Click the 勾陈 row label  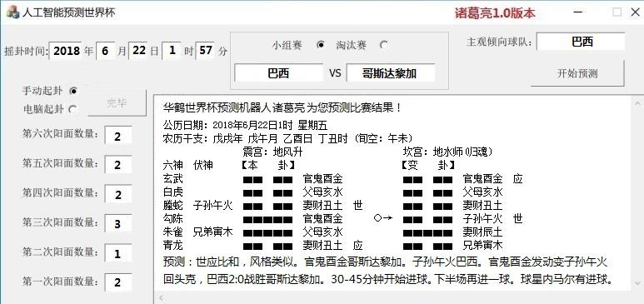point(172,218)
